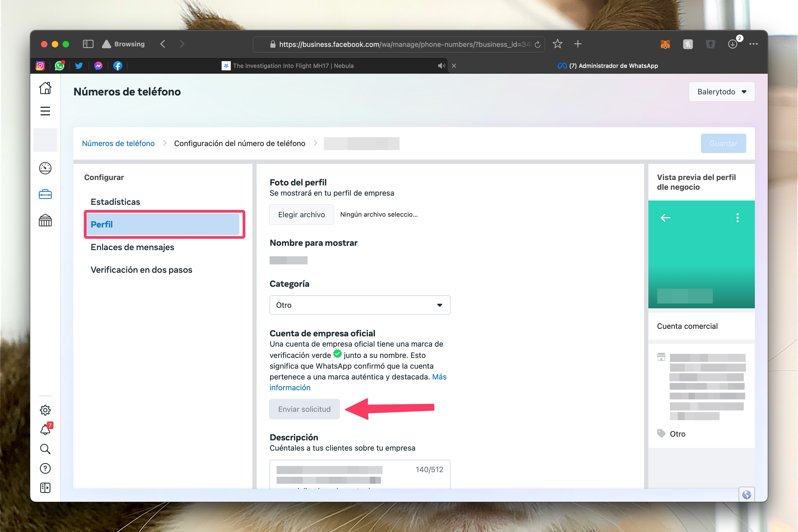798x532 pixels.
Task: Open three-dot menu in profile preview
Action: click(737, 218)
